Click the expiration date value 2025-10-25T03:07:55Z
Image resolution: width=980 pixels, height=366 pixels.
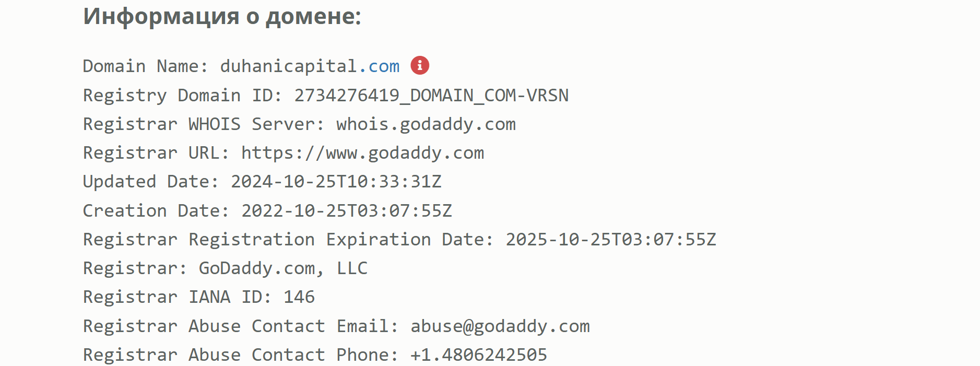coord(610,240)
